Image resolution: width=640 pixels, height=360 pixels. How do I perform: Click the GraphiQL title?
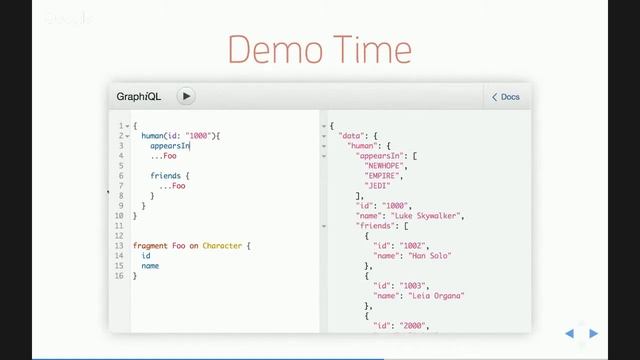(139, 97)
